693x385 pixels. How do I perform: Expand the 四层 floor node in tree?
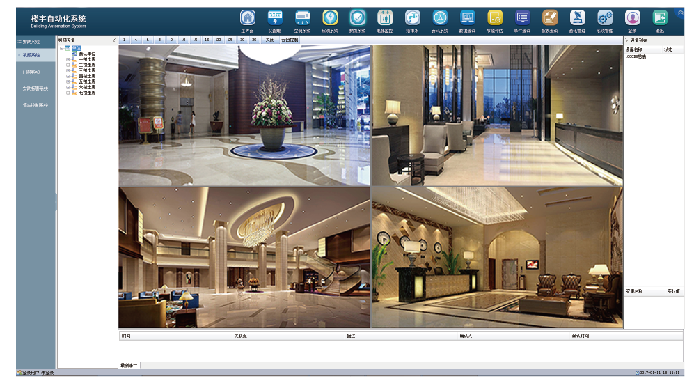pos(68,76)
